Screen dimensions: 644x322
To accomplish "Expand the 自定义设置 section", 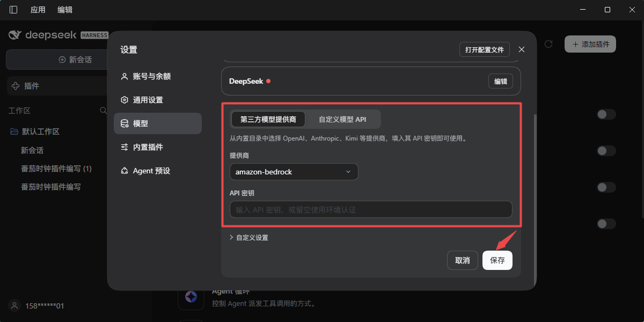I will tap(248, 237).
